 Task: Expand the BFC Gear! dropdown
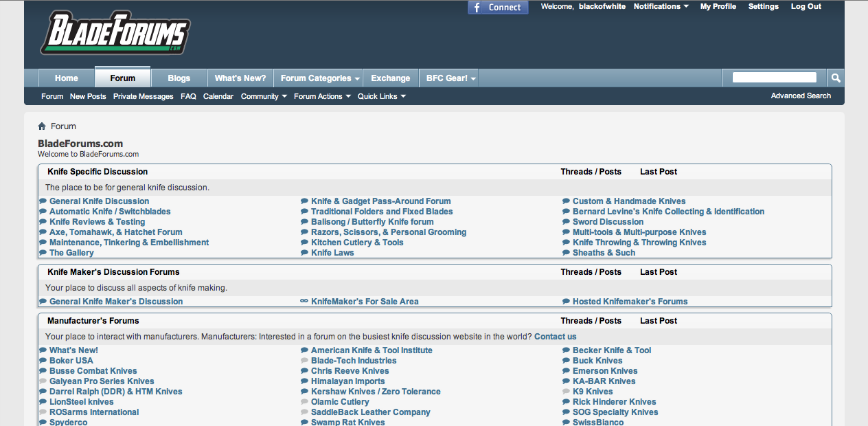tap(450, 78)
